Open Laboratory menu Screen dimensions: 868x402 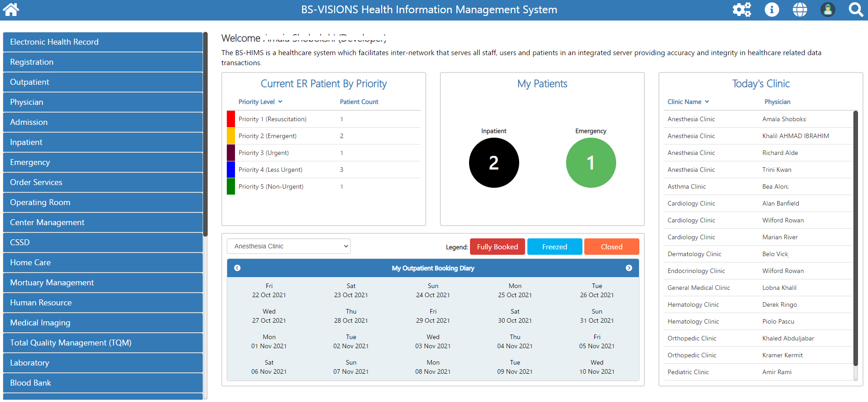(103, 363)
